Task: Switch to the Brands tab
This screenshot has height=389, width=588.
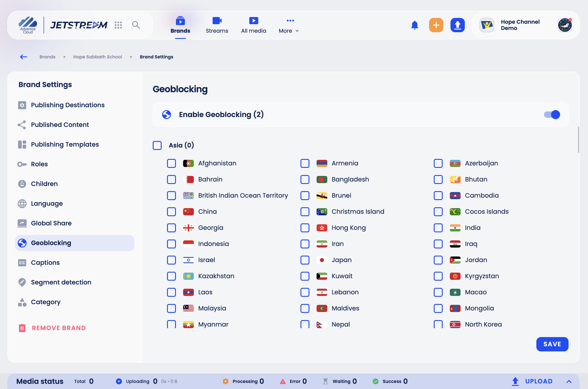Action: tap(180, 26)
